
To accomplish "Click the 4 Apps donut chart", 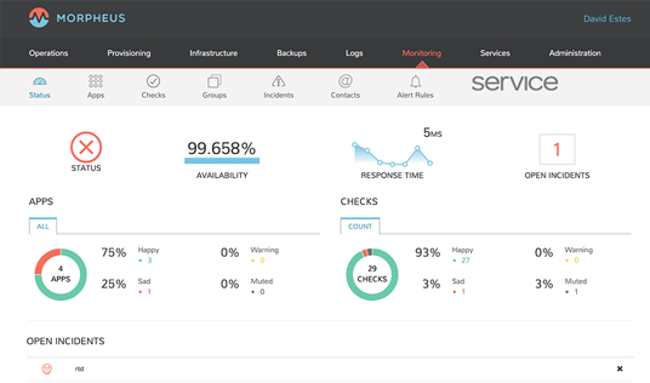I will click(61, 274).
